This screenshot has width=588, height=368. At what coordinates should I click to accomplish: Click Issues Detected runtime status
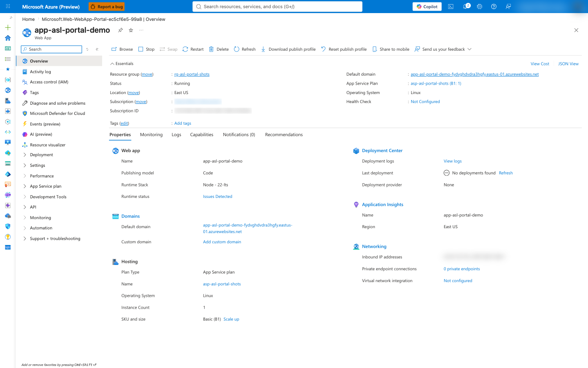pyautogui.click(x=218, y=197)
